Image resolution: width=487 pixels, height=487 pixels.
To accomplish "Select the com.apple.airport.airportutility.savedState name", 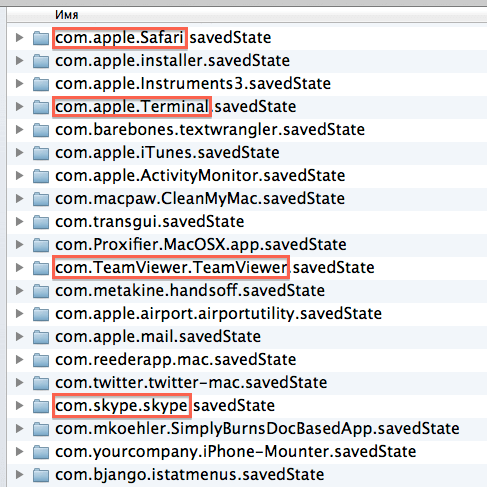I will click(219, 314).
